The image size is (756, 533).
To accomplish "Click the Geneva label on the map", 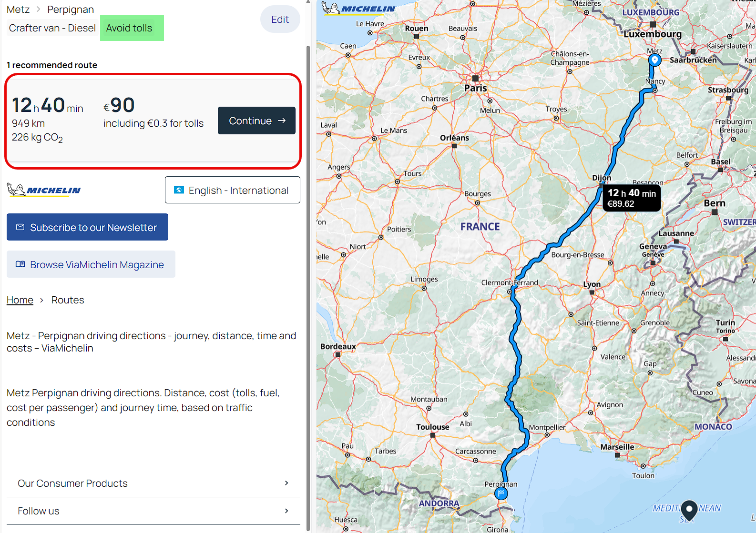I will [x=653, y=246].
